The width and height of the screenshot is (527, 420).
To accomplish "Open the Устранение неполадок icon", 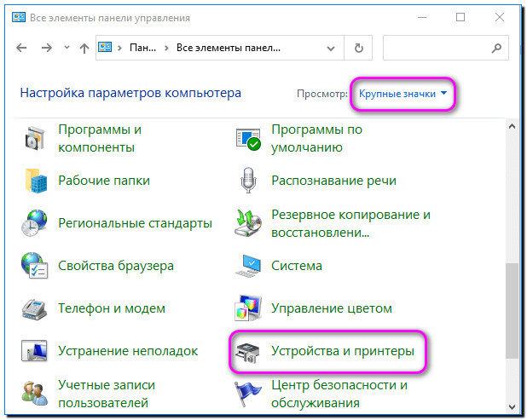I will (34, 351).
